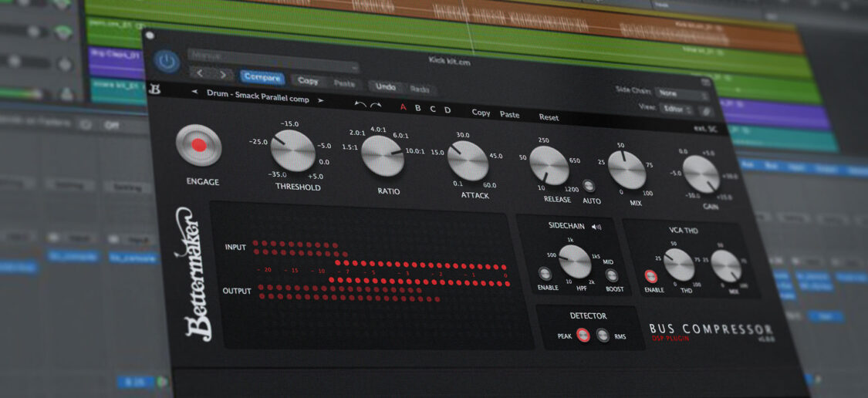
Task: Click ext. SC indicator
Action: 705,128
